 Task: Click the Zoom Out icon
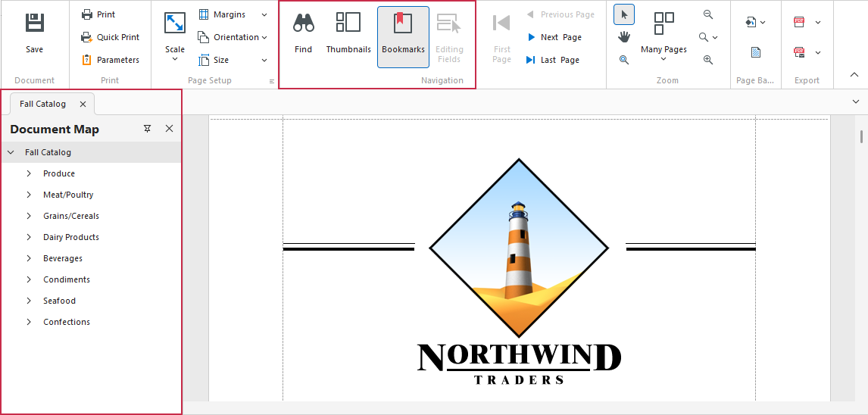708,14
